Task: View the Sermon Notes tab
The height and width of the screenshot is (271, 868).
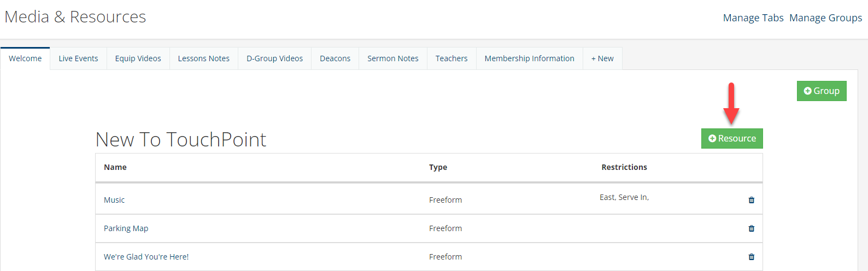Action: [392, 58]
